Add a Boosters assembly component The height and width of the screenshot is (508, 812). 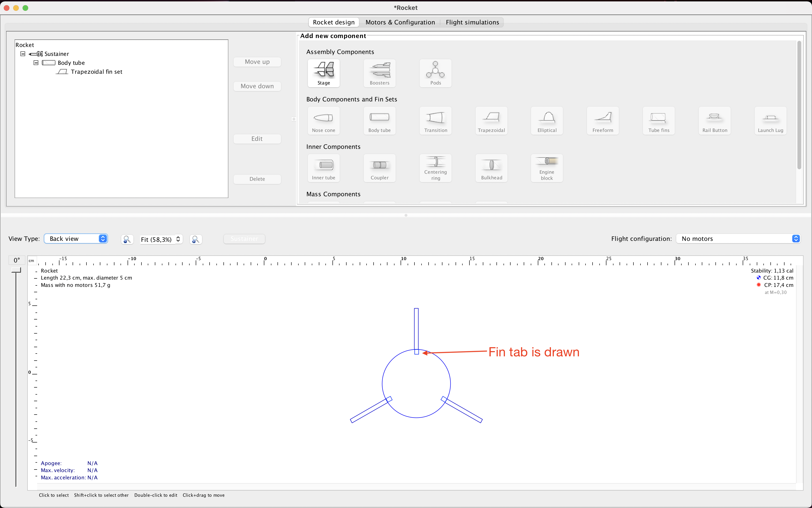[379, 73]
